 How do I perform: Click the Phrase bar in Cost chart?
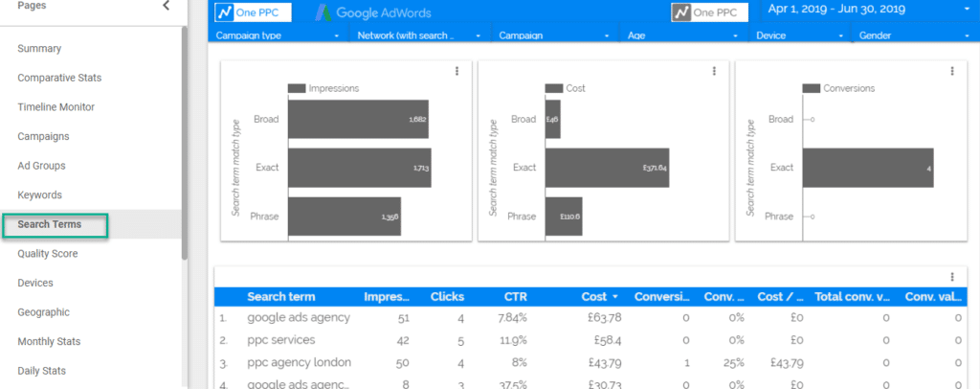coord(564,217)
